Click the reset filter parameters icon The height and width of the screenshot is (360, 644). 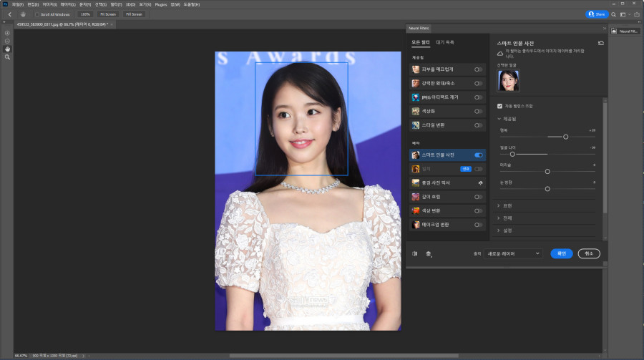click(x=601, y=43)
